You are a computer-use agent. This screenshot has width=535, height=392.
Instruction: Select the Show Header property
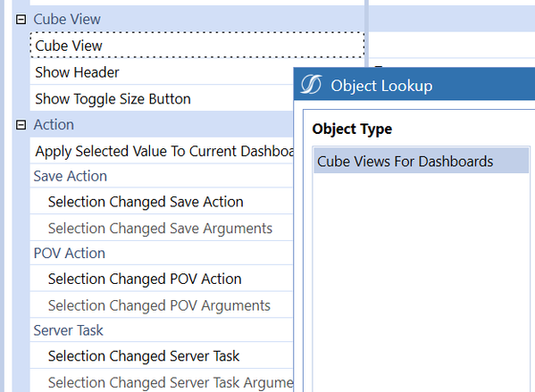pos(162,72)
